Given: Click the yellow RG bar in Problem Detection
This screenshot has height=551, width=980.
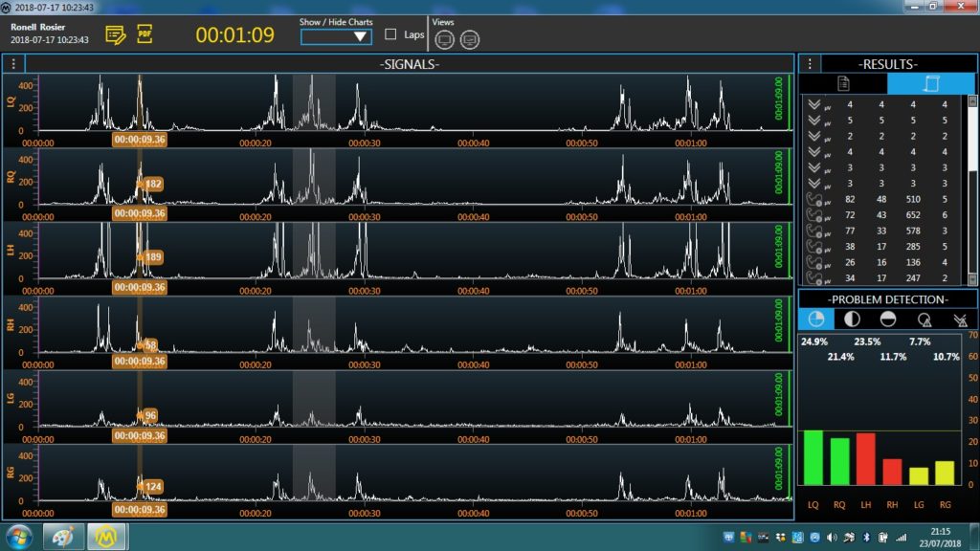Looking at the screenshot, I should tap(945, 473).
